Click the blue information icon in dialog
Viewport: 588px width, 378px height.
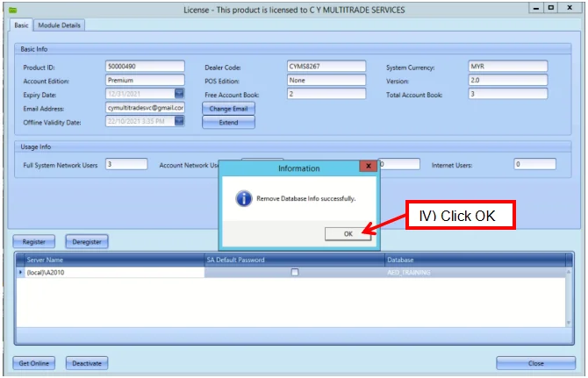point(244,199)
